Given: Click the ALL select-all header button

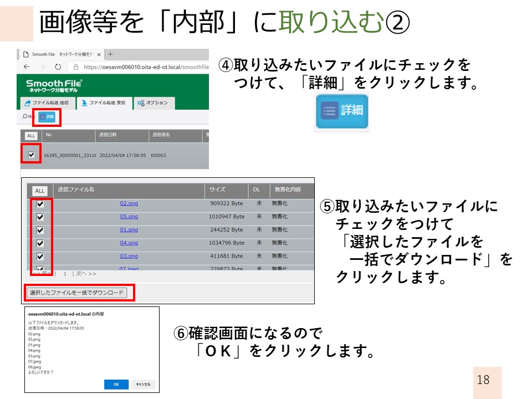Looking at the screenshot, I should click(x=39, y=191).
